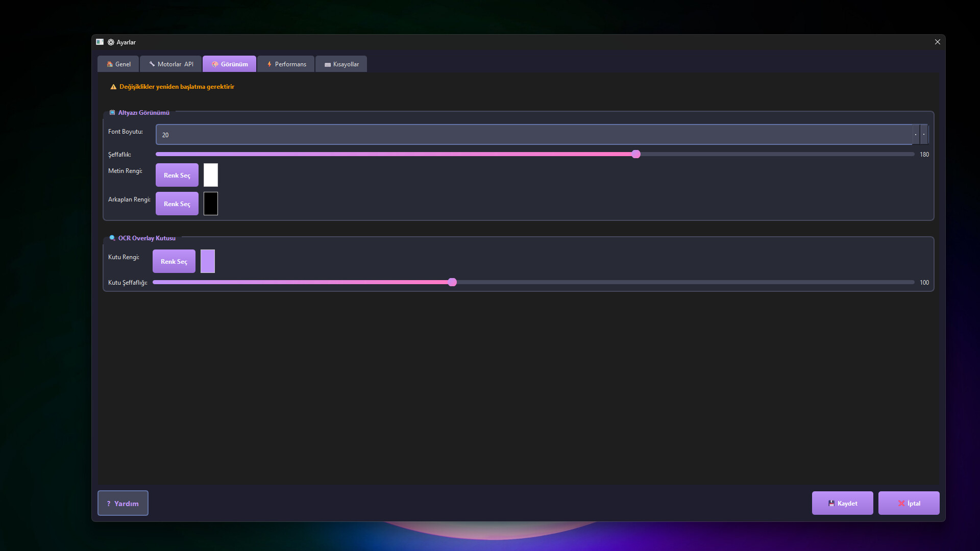Click Renk Seç for Kutu Rengi
The height and width of the screenshot is (551, 980).
point(174,261)
